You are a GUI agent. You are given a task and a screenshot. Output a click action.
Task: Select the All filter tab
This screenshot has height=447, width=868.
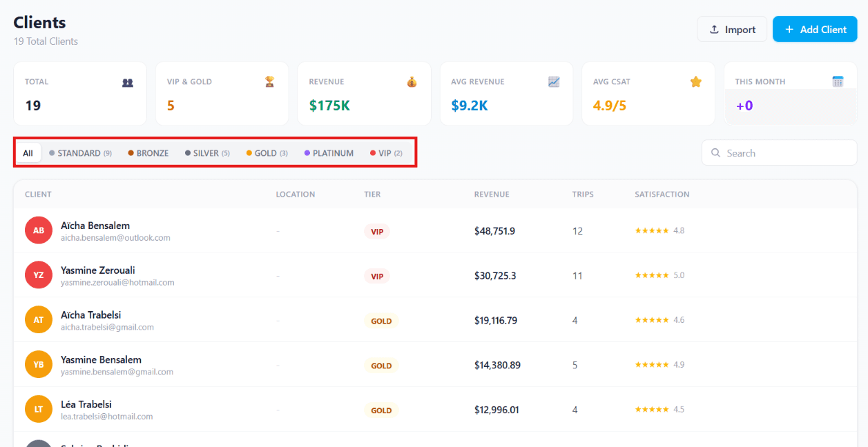(28, 153)
